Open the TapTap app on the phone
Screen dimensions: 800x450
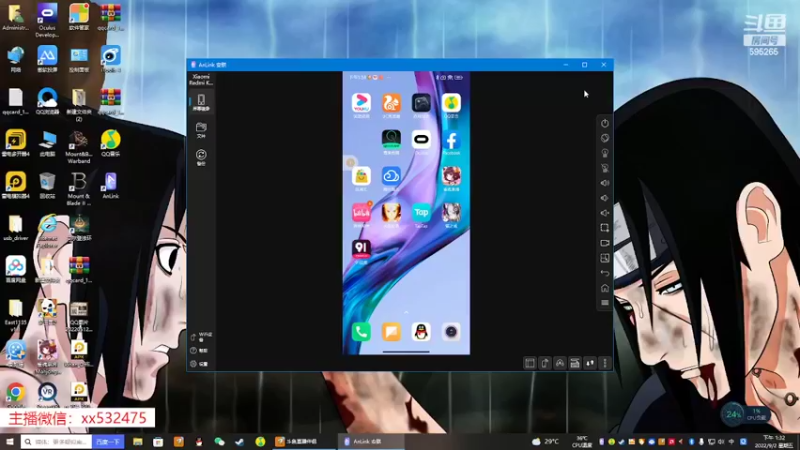pos(421,212)
